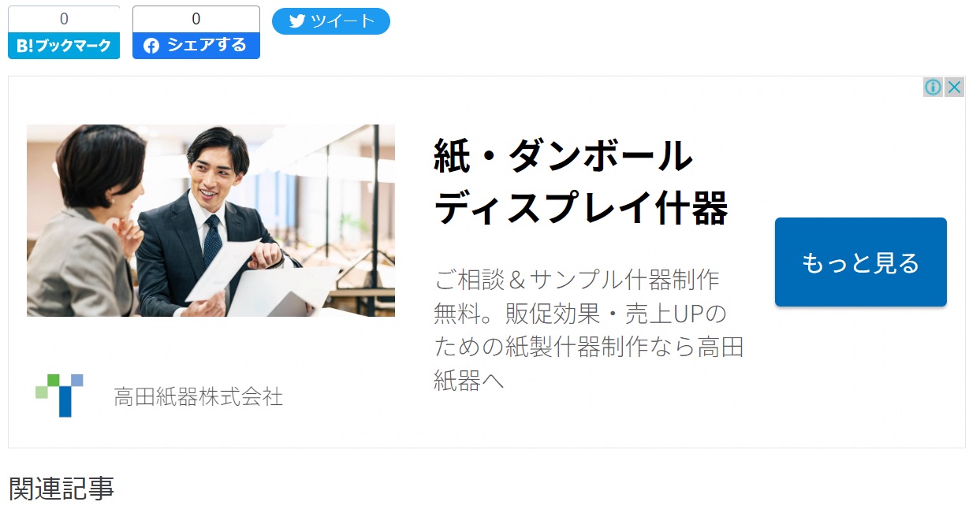This screenshot has height=513, width=980.
Task: Click the Twitter bird icon
Action: (297, 21)
